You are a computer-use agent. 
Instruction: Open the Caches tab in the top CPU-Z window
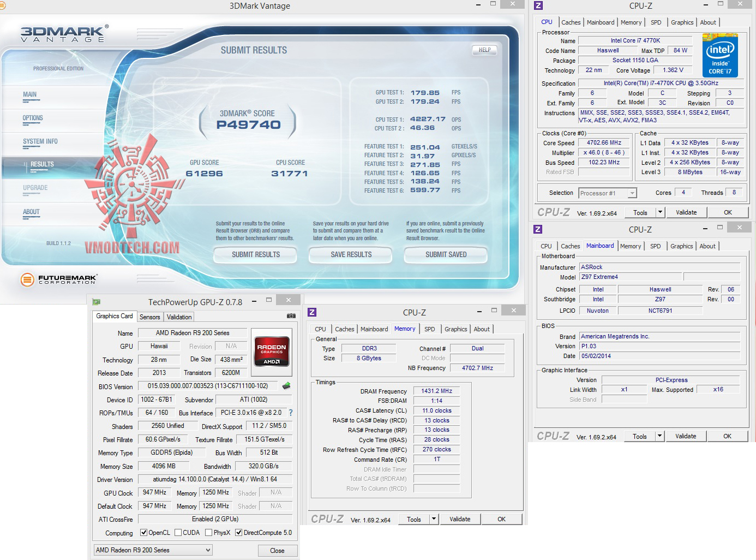571,22
